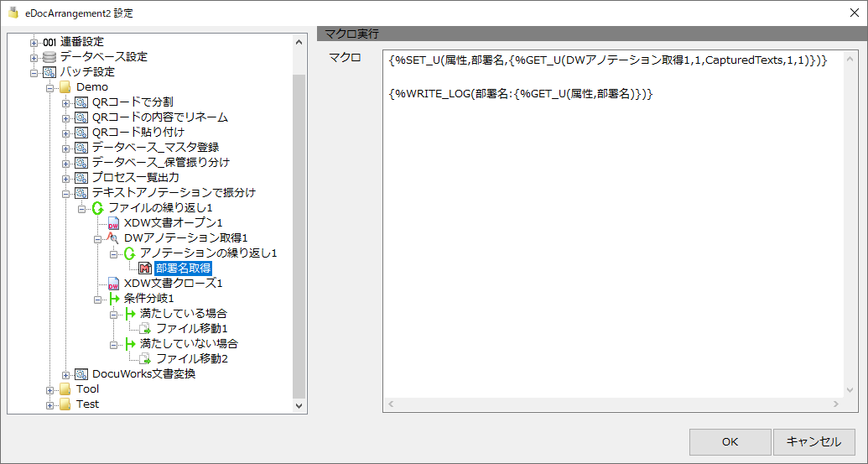Image resolution: width=868 pixels, height=464 pixels.
Task: Expand the 連番設定 tree node
Action: (x=34, y=43)
